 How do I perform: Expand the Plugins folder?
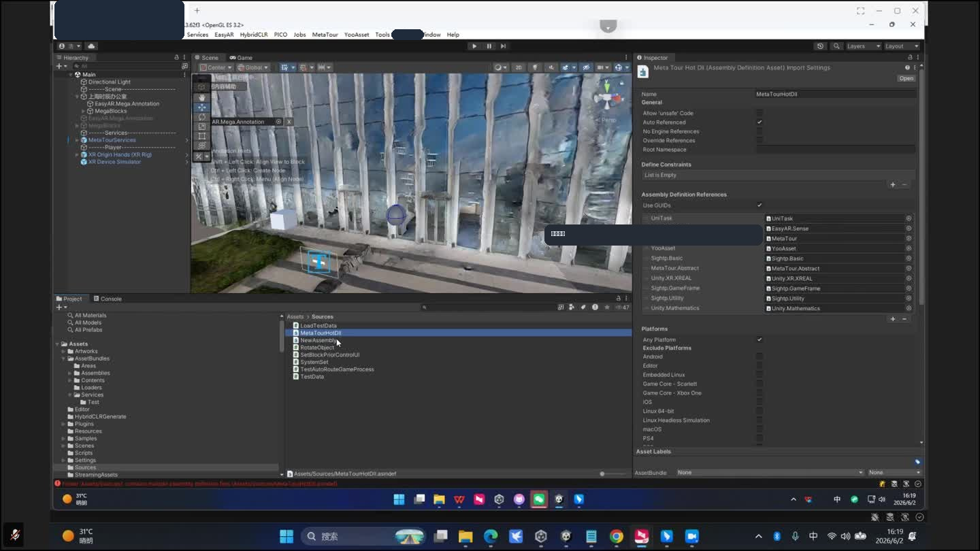coord(63,424)
